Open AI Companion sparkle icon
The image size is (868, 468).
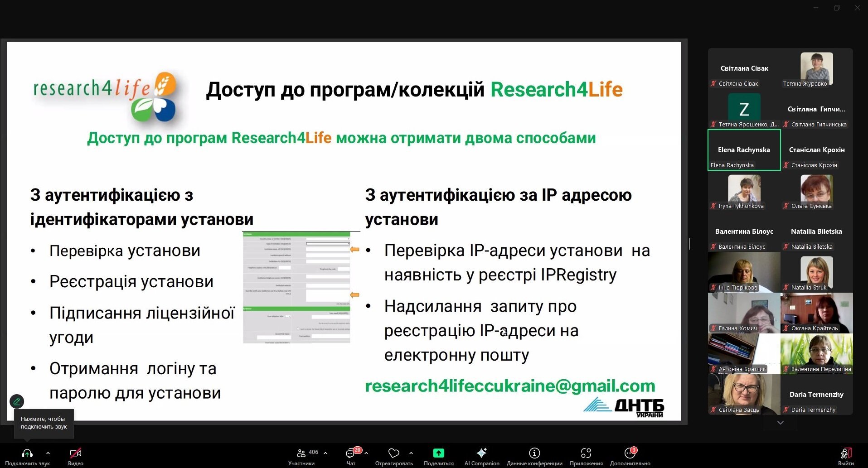coord(481,453)
